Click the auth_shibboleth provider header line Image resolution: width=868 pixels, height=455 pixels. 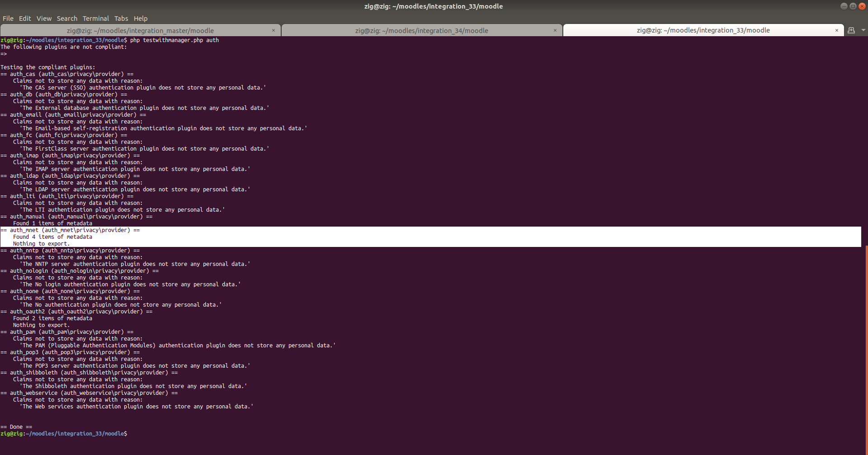pos(89,373)
